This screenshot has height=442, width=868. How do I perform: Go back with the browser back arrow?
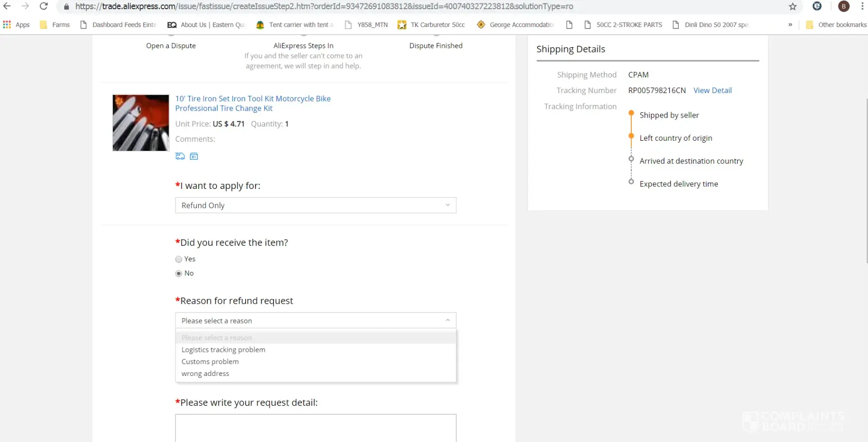pyautogui.click(x=7, y=6)
